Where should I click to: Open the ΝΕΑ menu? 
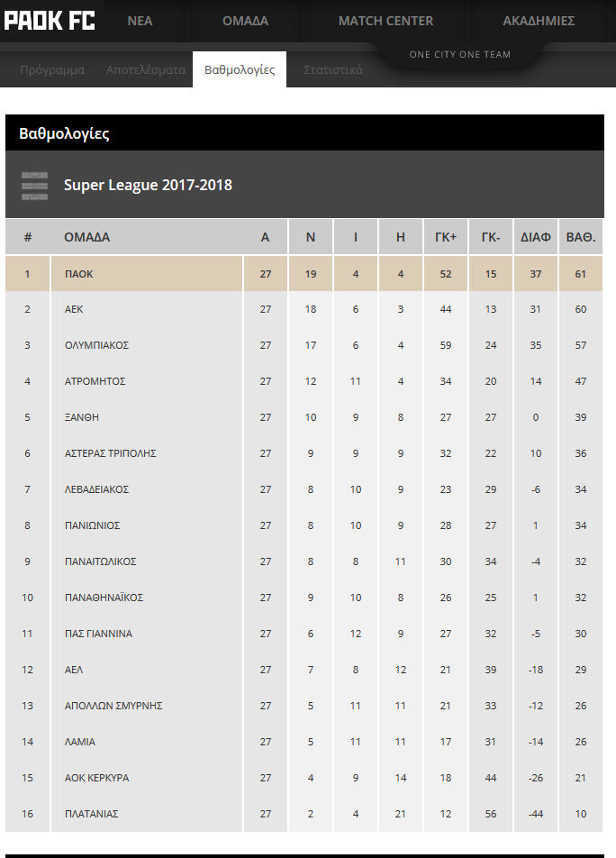point(140,21)
